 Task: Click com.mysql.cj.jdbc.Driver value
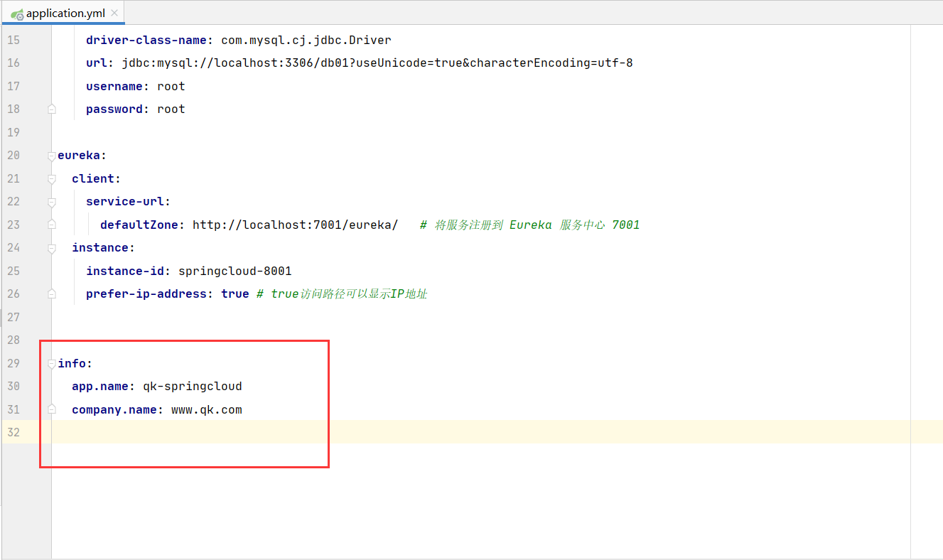(306, 40)
